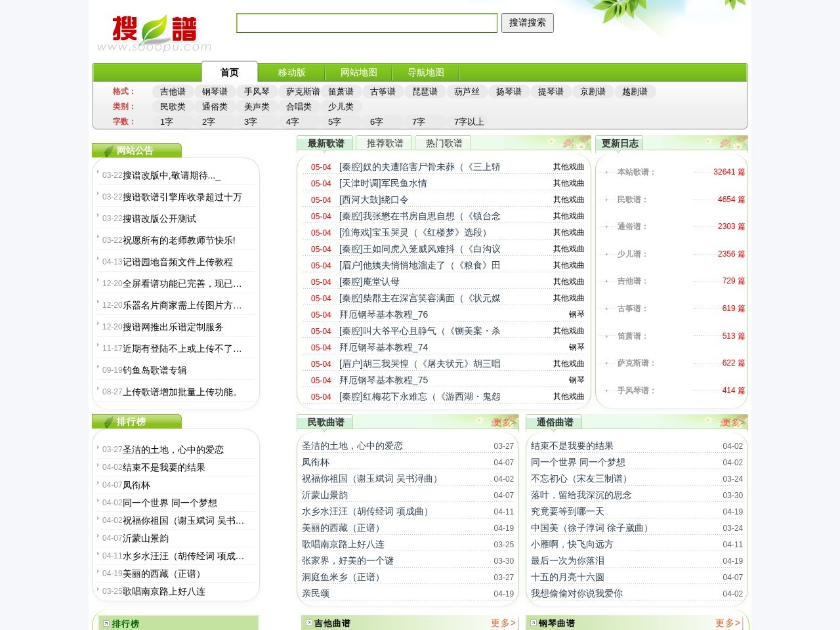Image resolution: width=840 pixels, height=630 pixels.
Task: Open folk song 亲民颂
Action: tap(316, 594)
